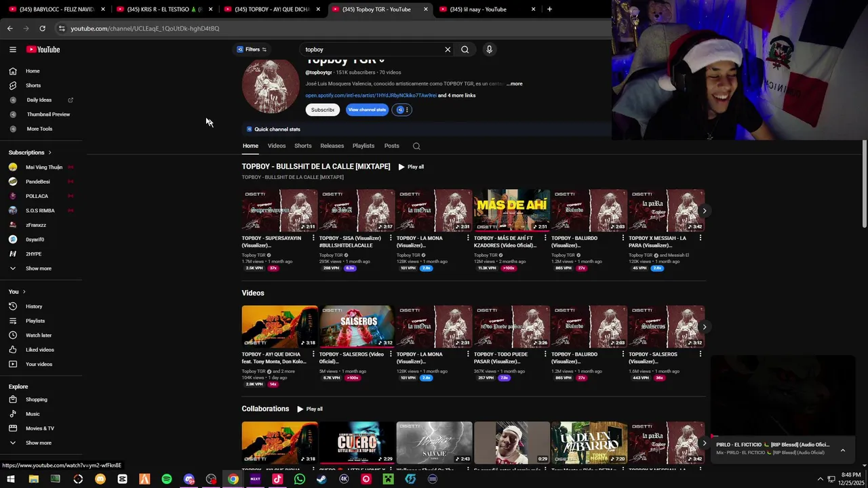Reload the page in the browser
Image resolution: width=868 pixels, height=488 pixels.
pyautogui.click(x=42, y=28)
